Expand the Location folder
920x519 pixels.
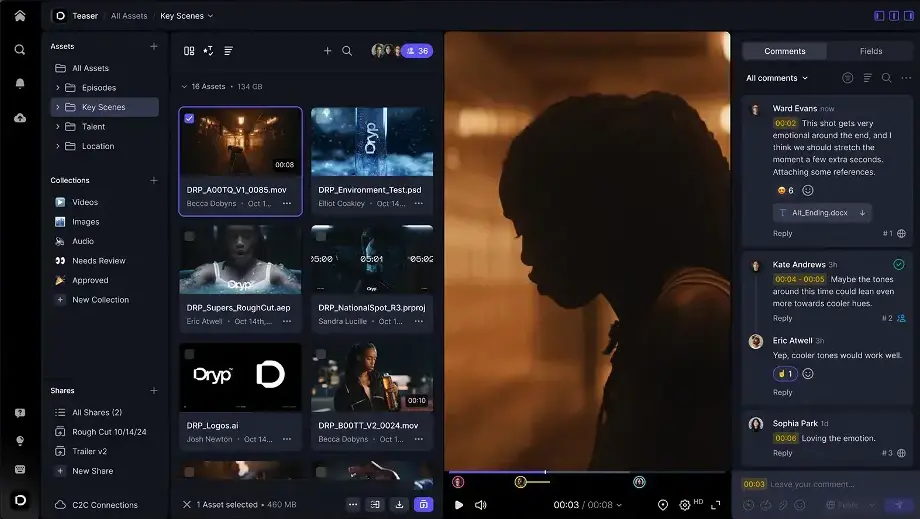[x=58, y=146]
